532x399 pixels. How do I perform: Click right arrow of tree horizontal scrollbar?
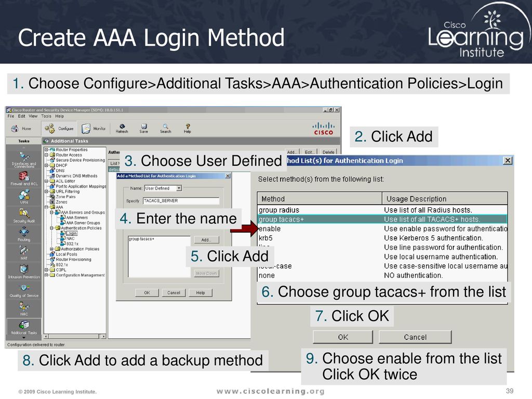coord(104,336)
